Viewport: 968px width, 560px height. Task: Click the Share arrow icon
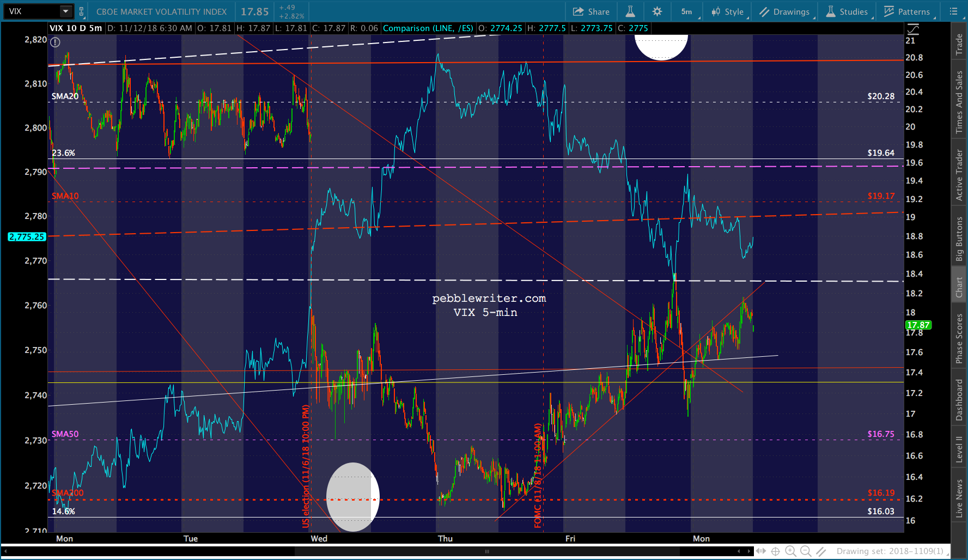[x=578, y=11]
